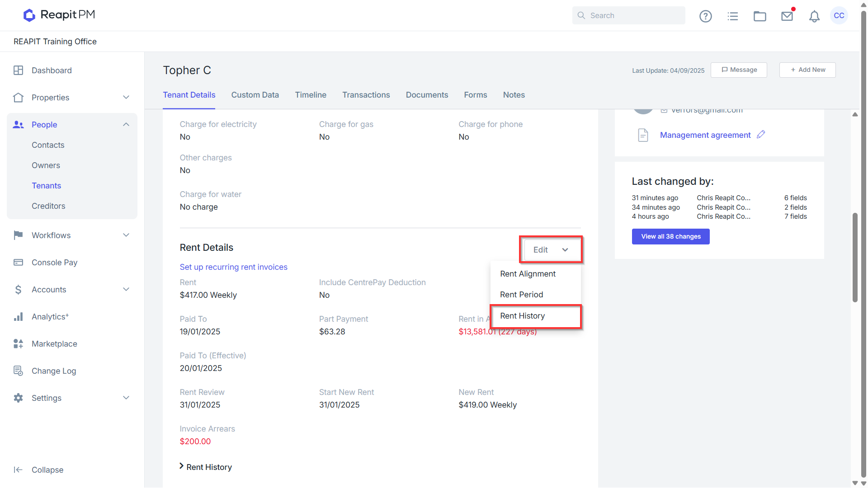Switch to the Transactions tab

[x=366, y=95]
